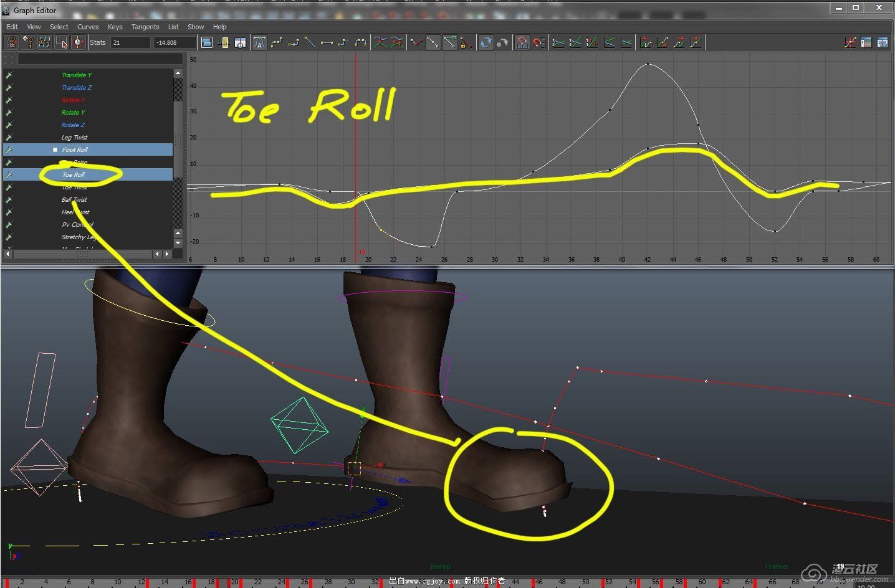Apply Plateau tangents

tap(360, 42)
